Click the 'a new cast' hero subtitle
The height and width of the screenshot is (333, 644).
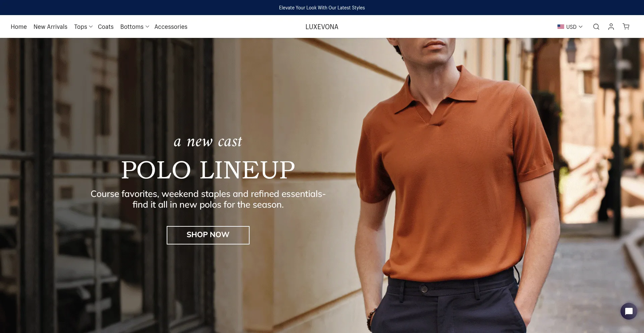208,142
